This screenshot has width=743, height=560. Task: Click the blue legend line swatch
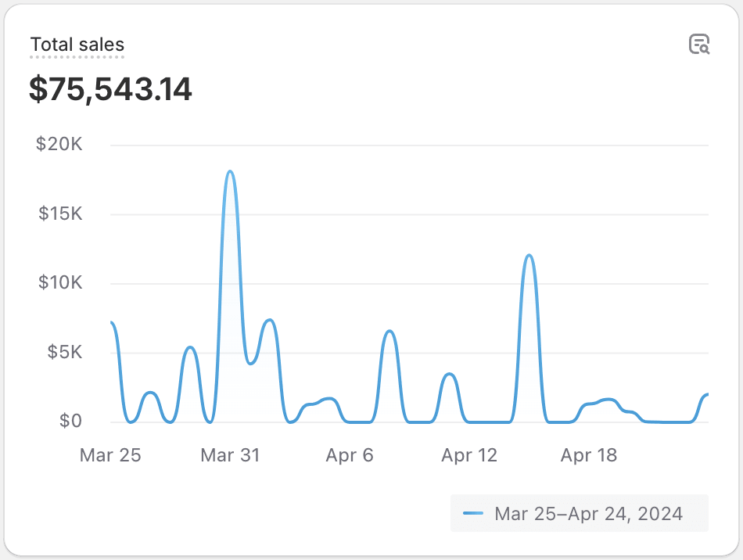473,514
